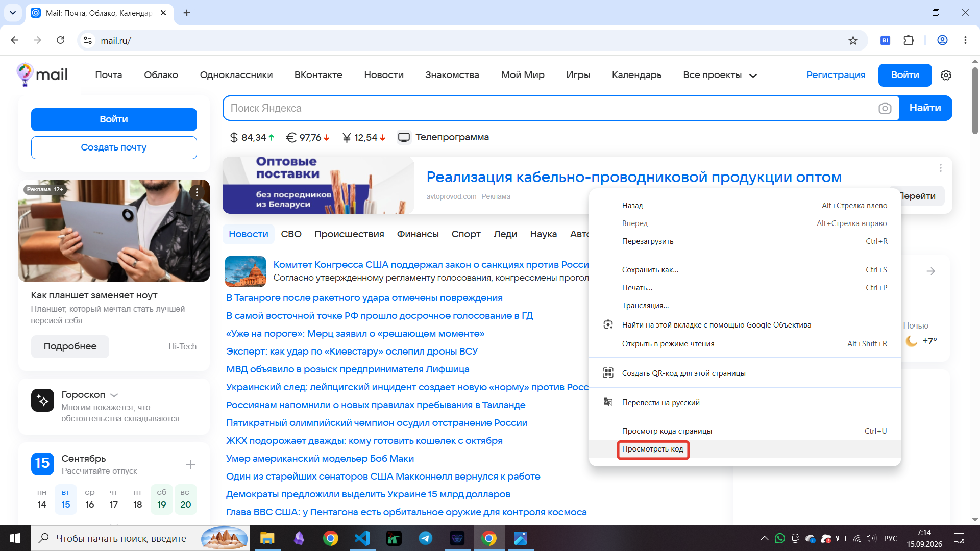Show hidden tray icons chevron

(764, 538)
